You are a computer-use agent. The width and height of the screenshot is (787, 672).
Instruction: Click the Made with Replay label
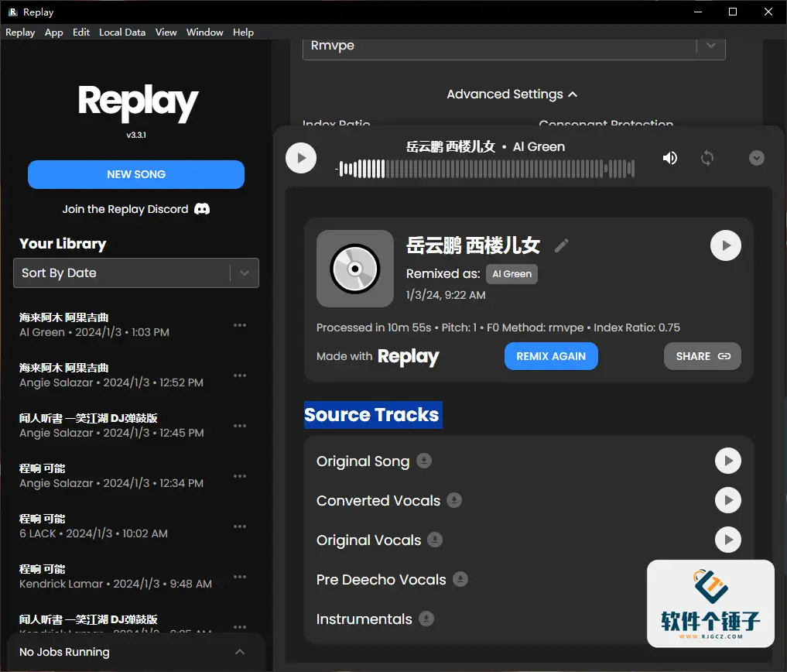[378, 356]
